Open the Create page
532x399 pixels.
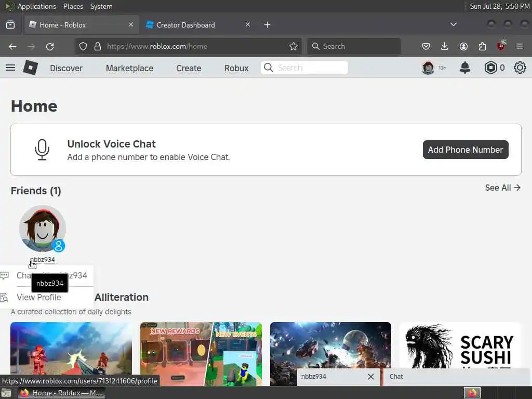point(189,68)
